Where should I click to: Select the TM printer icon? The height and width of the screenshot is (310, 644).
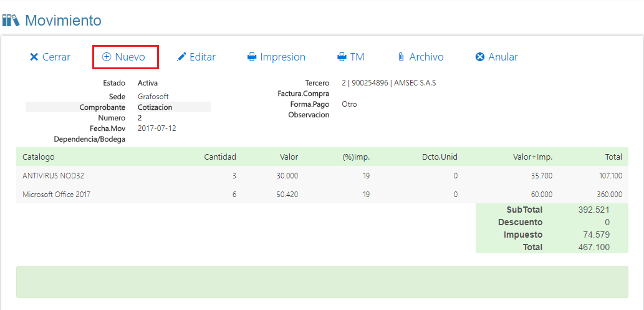(x=342, y=57)
